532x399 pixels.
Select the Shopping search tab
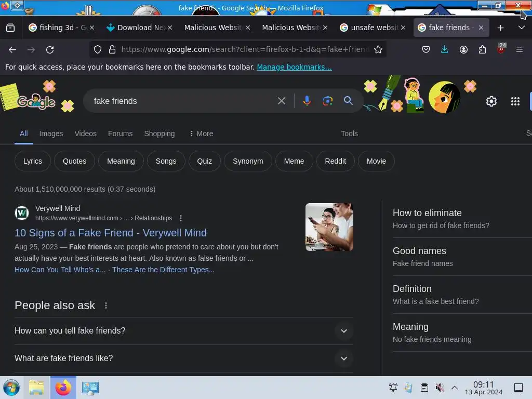click(x=159, y=134)
